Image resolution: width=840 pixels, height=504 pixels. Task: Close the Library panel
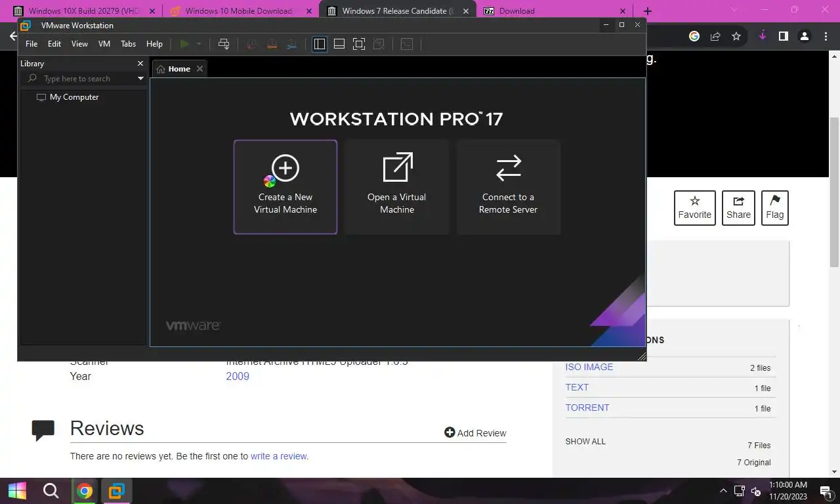click(140, 64)
